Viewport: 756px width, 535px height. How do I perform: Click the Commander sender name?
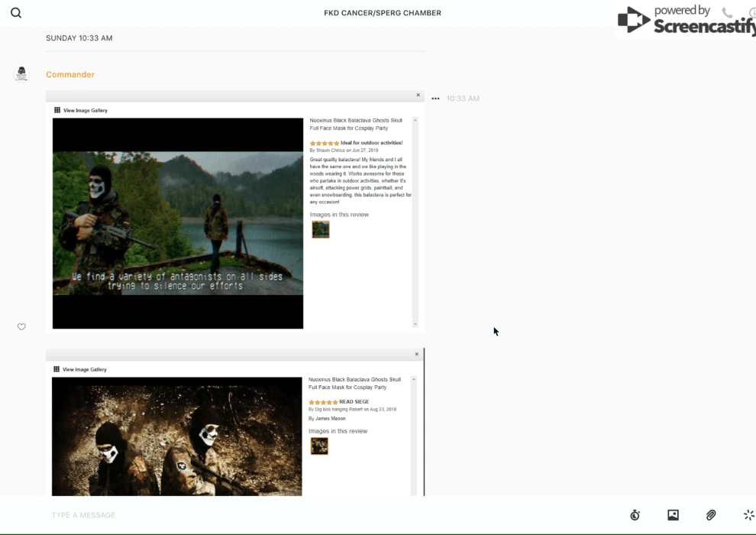point(70,75)
